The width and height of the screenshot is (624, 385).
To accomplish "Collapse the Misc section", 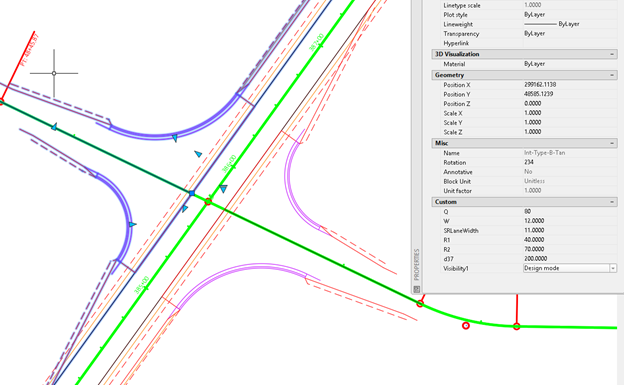I will click(x=612, y=143).
